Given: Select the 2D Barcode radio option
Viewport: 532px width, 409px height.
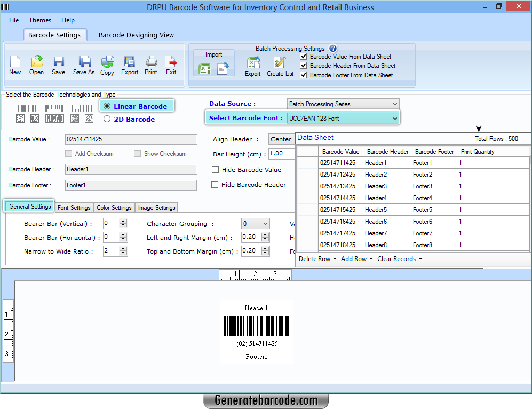Looking at the screenshot, I should (x=107, y=119).
